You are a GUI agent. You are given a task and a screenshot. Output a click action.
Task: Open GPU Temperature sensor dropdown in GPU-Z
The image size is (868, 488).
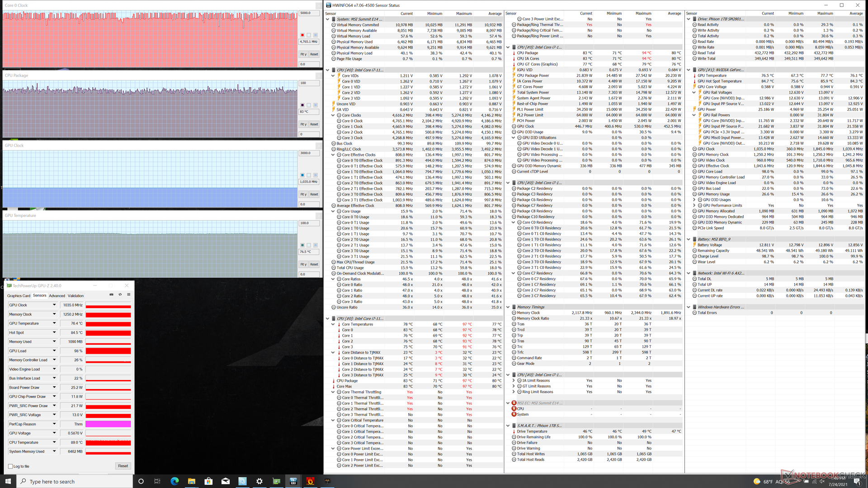pos(54,324)
